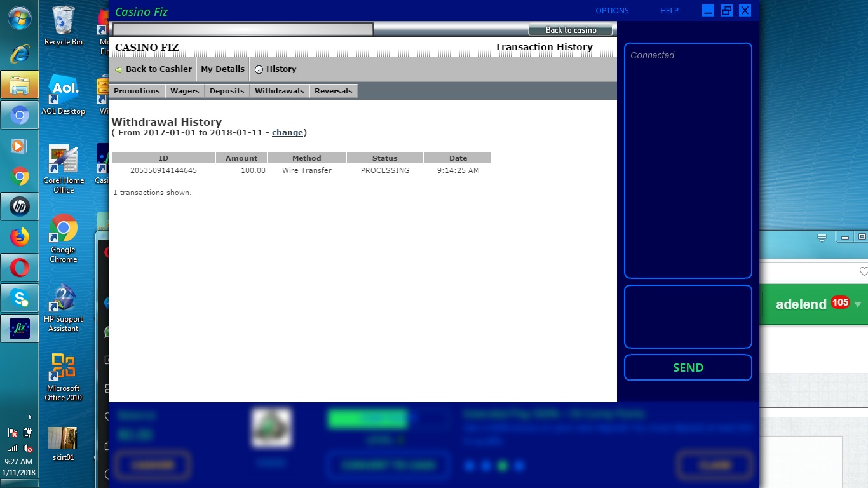Minimize the Casino Fiz window
Image resolution: width=868 pixels, height=488 pixels.
point(708,10)
